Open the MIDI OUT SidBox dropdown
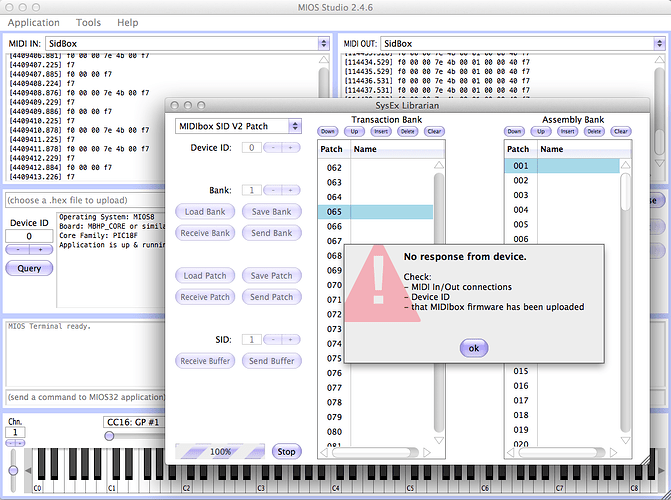 point(522,44)
